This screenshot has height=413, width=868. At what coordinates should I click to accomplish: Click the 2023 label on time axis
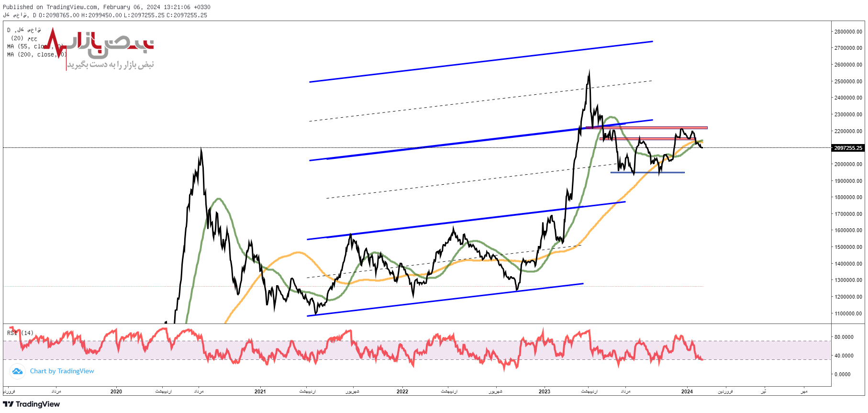pos(545,391)
